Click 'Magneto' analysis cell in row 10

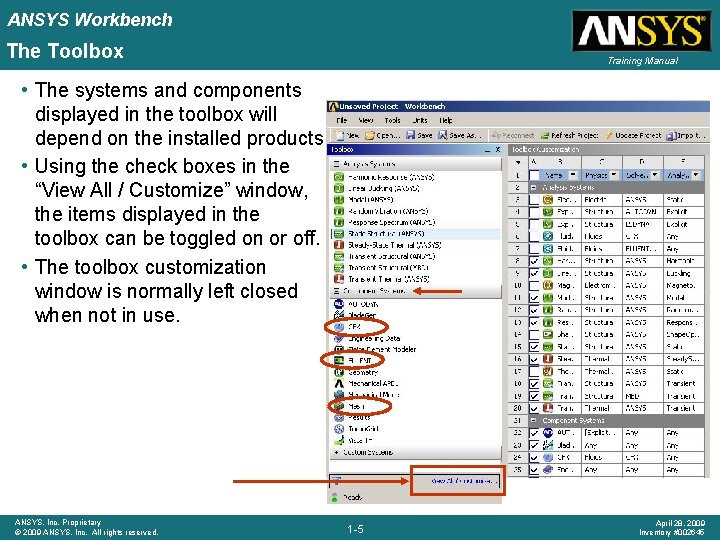point(683,285)
